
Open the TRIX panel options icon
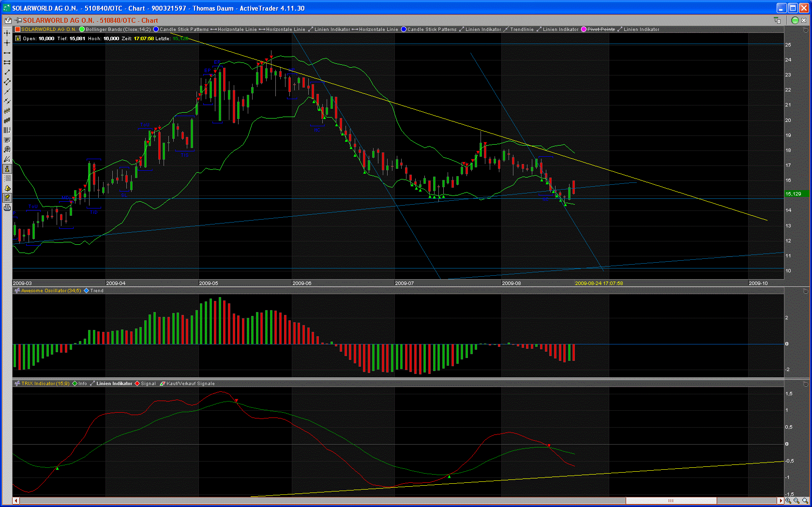click(x=805, y=384)
